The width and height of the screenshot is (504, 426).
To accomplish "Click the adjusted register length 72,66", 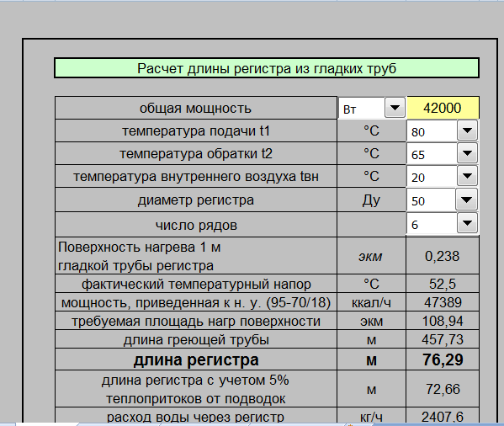I will (x=443, y=389).
